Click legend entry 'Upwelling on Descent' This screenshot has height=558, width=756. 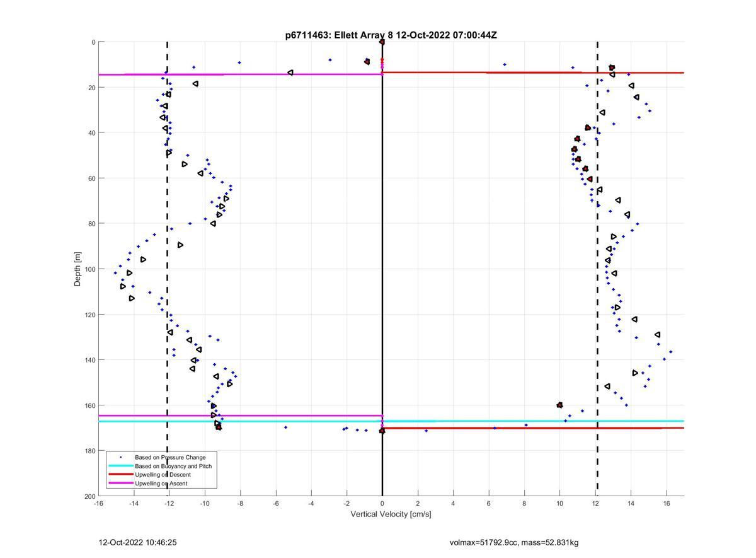coord(163,475)
